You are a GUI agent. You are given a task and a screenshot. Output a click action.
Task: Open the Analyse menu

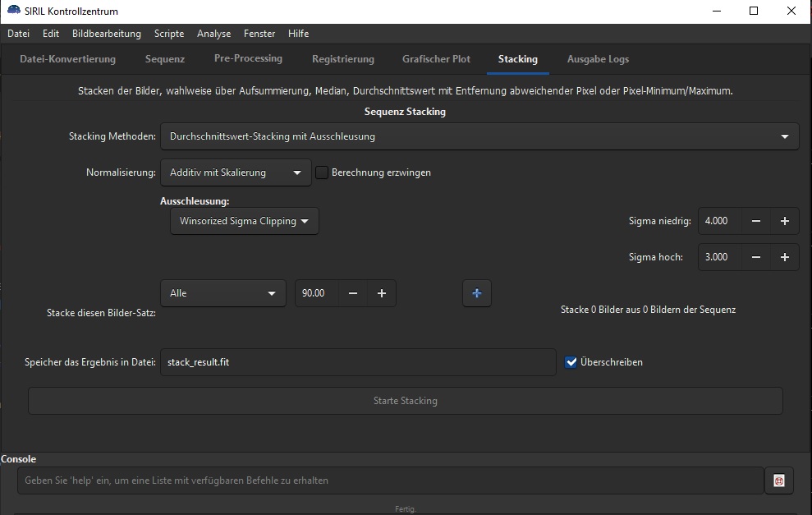tap(213, 34)
